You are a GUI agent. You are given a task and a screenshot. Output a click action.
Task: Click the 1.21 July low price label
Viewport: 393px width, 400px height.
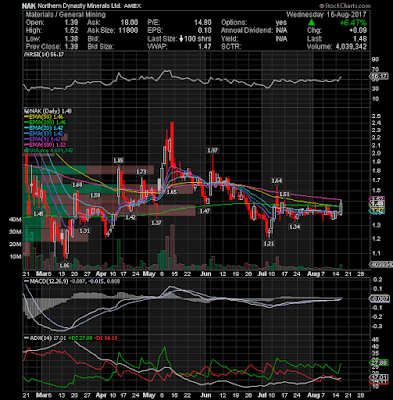(269, 243)
